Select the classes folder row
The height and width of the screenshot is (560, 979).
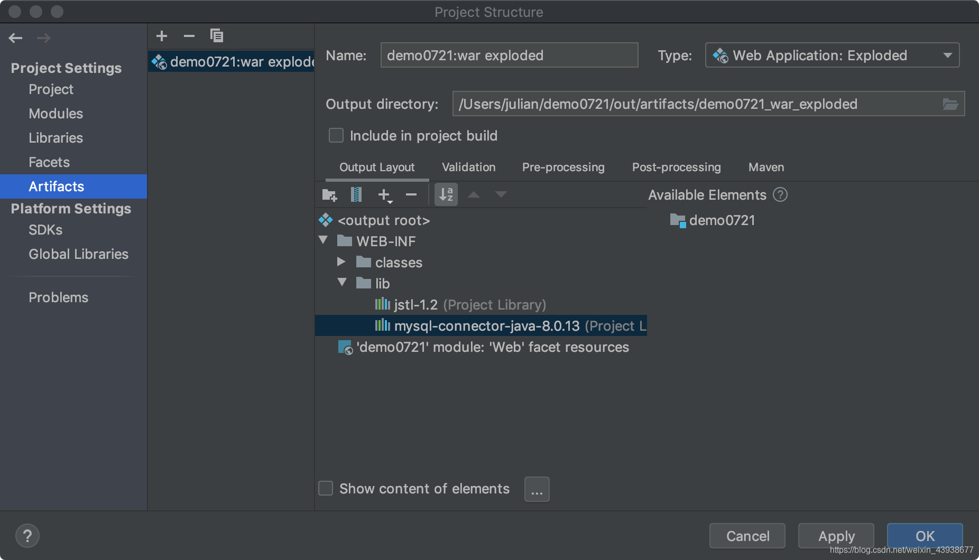pyautogui.click(x=481, y=262)
